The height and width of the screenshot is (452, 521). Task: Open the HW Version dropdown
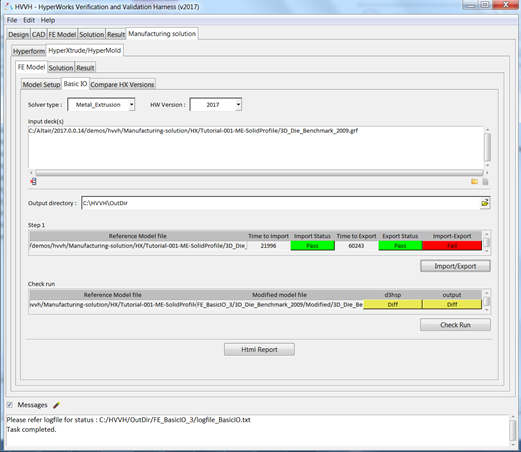(x=238, y=105)
